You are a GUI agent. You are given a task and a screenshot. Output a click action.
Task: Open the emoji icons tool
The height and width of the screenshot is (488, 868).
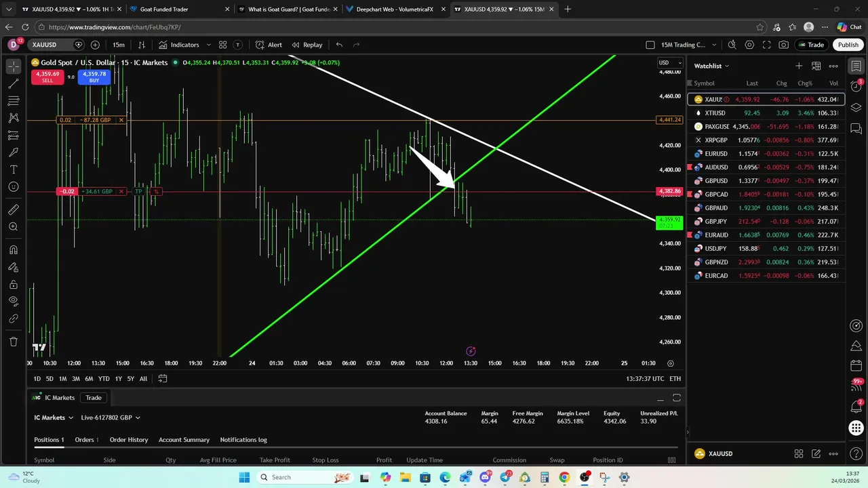point(14,186)
